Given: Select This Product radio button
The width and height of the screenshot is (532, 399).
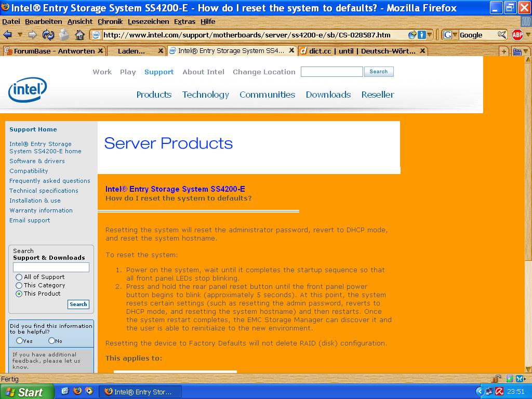Looking at the screenshot, I should [19, 294].
